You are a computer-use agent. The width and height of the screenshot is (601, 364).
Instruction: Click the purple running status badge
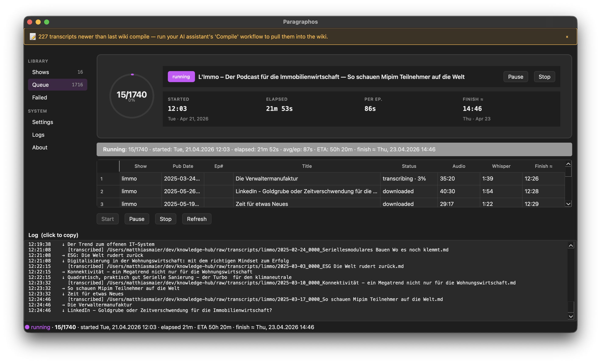click(181, 76)
